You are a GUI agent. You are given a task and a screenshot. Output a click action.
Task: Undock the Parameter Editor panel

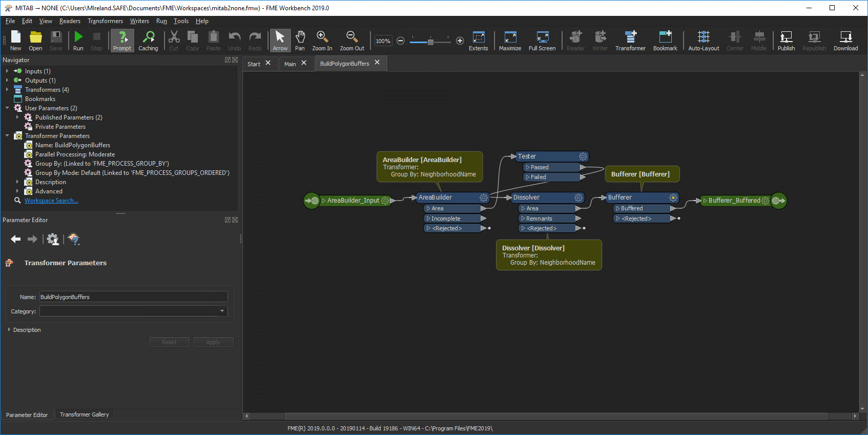[x=228, y=220]
